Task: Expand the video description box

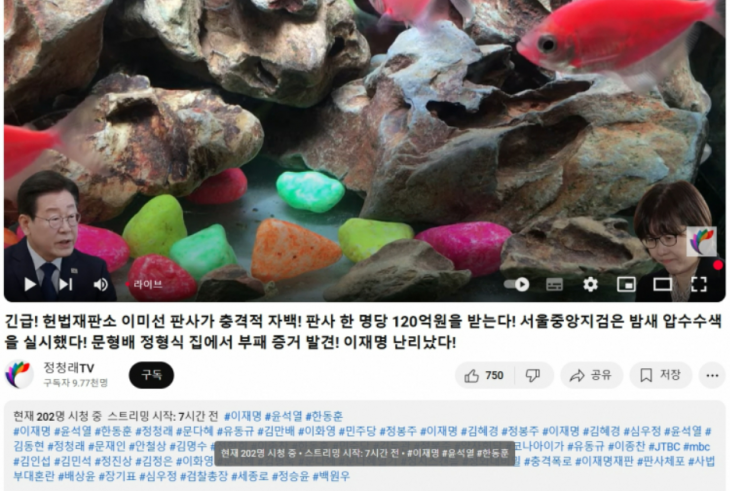Action: click(365, 445)
